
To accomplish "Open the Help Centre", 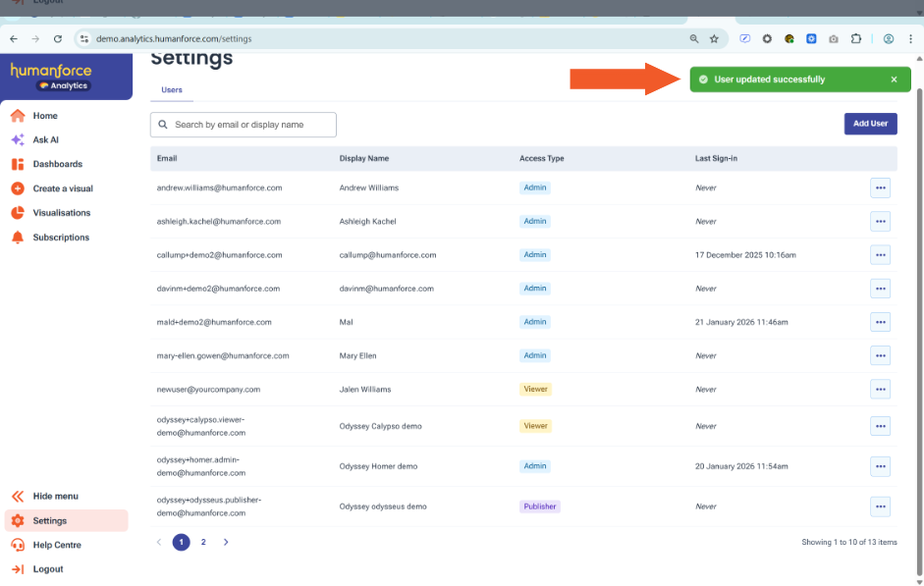I will [x=57, y=545].
